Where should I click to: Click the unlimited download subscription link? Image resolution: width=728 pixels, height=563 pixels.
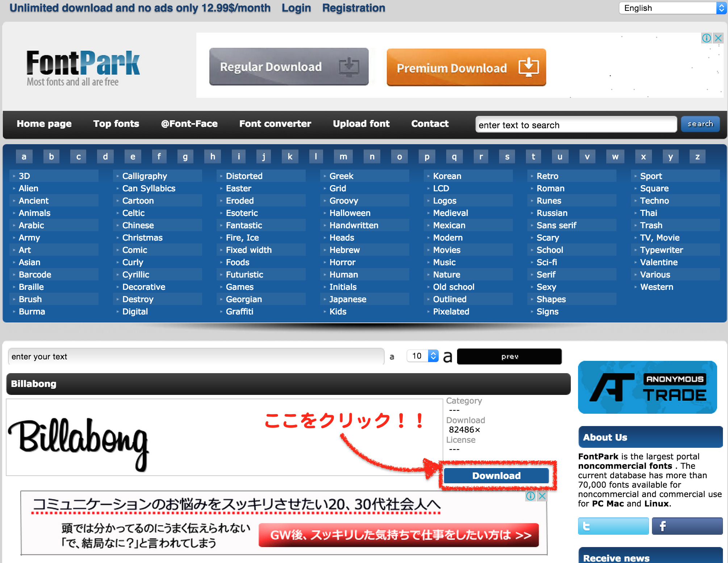[140, 8]
